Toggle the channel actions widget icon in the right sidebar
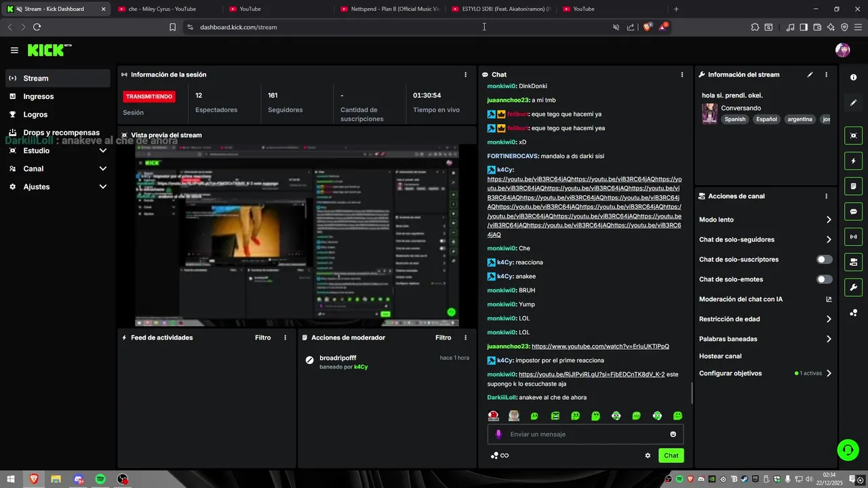868x488 pixels. pos(853,262)
